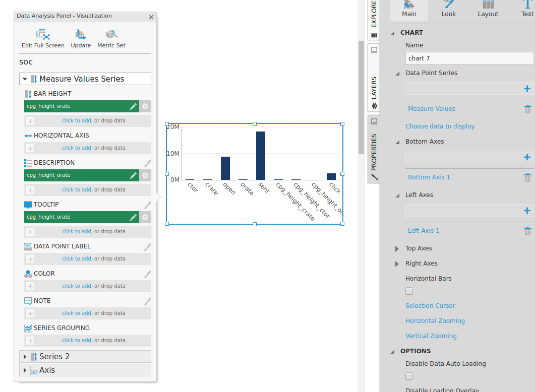Viewport: 535px width, 392px height.
Task: Expand the Right Axes group
Action: pyautogui.click(x=397, y=264)
